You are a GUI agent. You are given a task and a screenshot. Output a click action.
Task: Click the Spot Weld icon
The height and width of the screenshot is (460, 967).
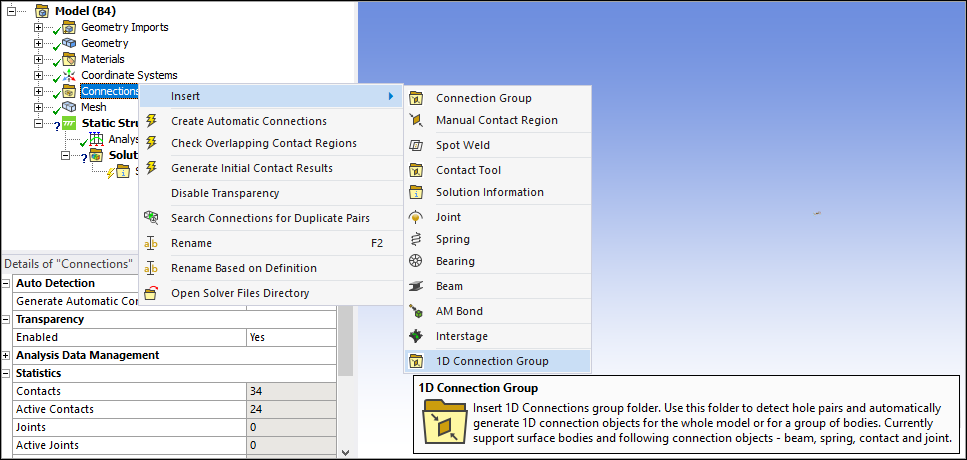pyautogui.click(x=416, y=145)
